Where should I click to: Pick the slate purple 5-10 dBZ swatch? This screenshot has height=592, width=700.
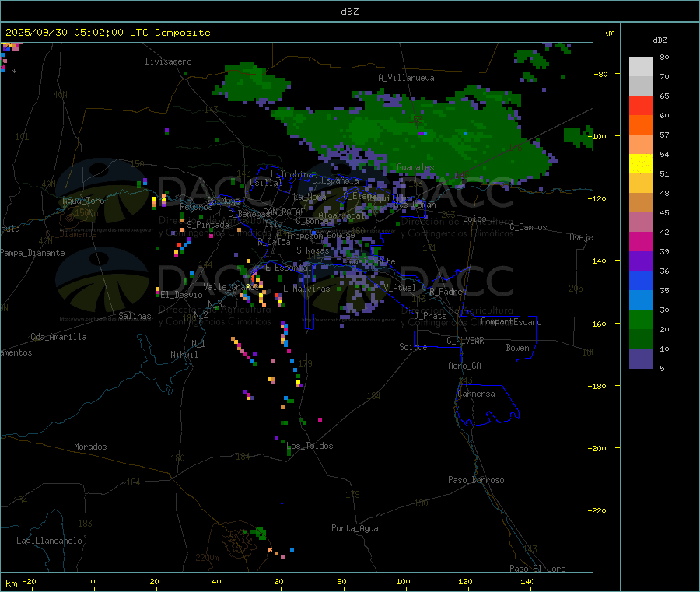tap(641, 358)
